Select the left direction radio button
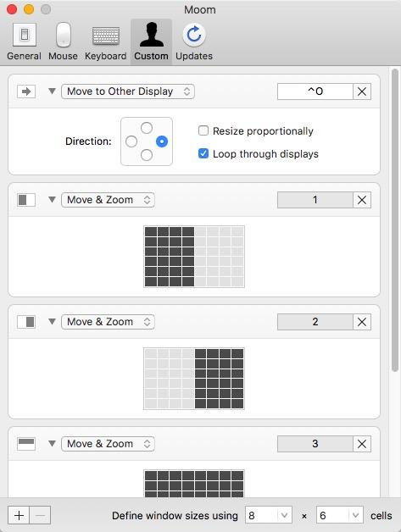 pyautogui.click(x=131, y=141)
